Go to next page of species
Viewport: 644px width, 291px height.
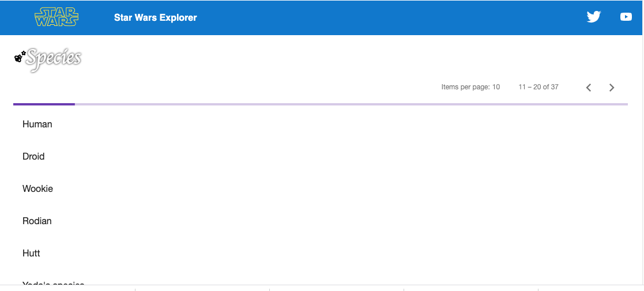coord(612,88)
